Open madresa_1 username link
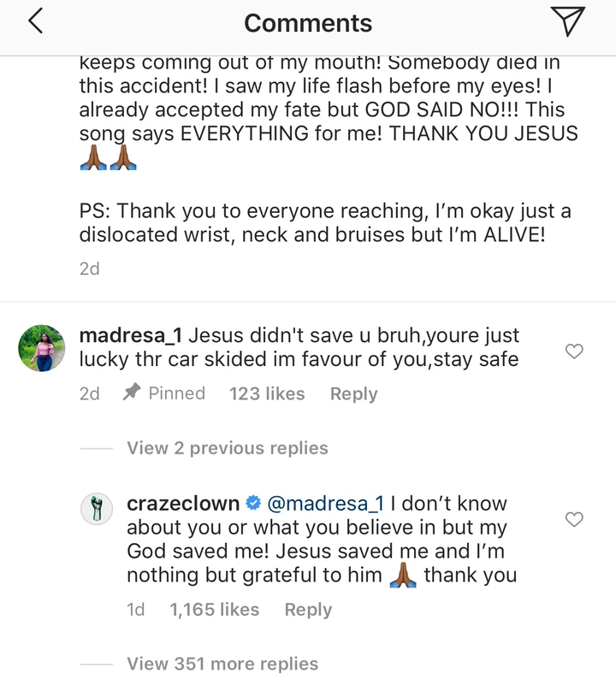 click(129, 334)
